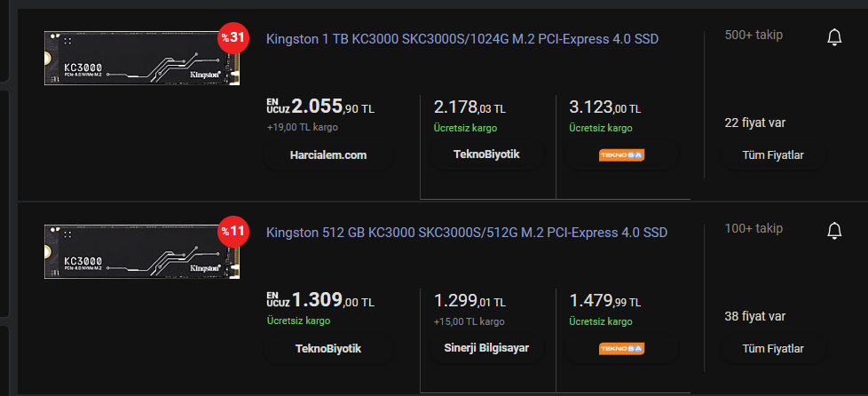Screen dimensions: 868x396
Task: Click the %11 discount badge
Action: pos(233,232)
